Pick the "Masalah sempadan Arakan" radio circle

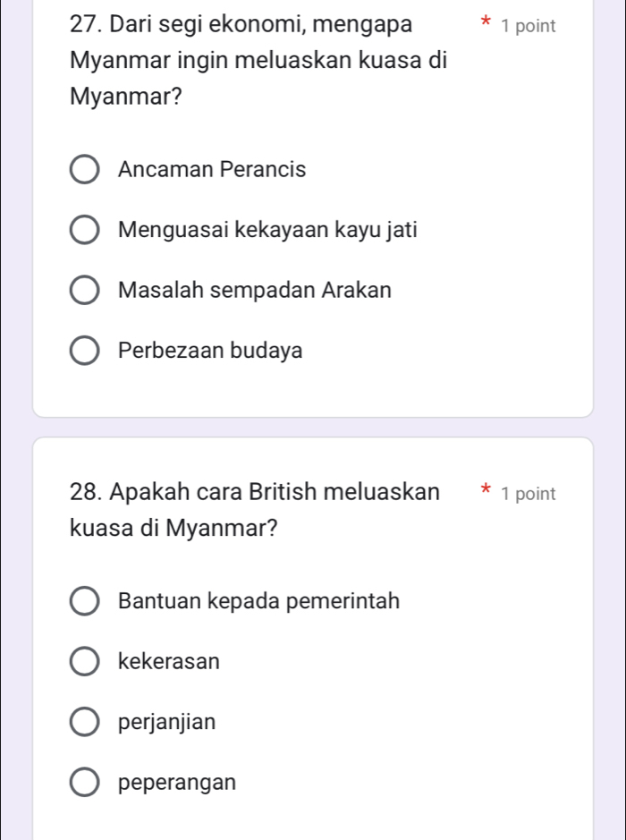[x=85, y=291]
